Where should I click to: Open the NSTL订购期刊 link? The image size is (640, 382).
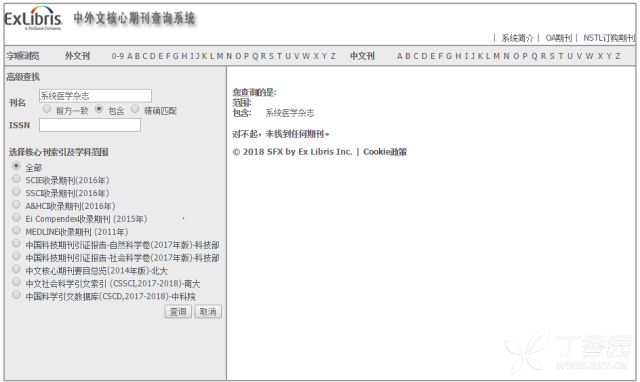pyautogui.click(x=609, y=38)
